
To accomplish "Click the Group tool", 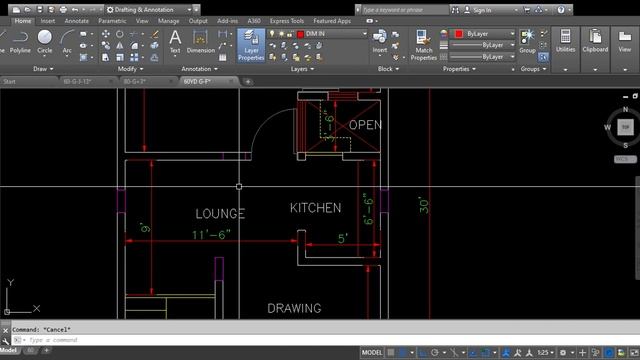I will [527, 42].
